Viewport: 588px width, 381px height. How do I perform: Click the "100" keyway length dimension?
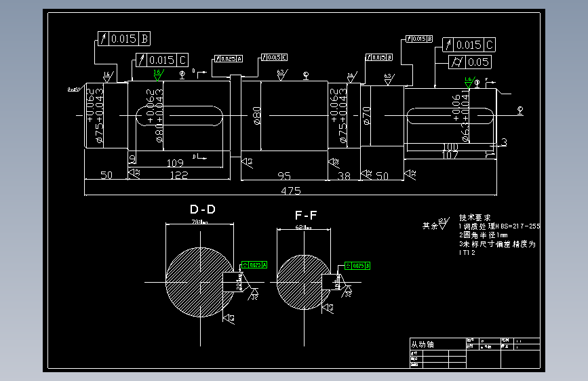point(450,146)
